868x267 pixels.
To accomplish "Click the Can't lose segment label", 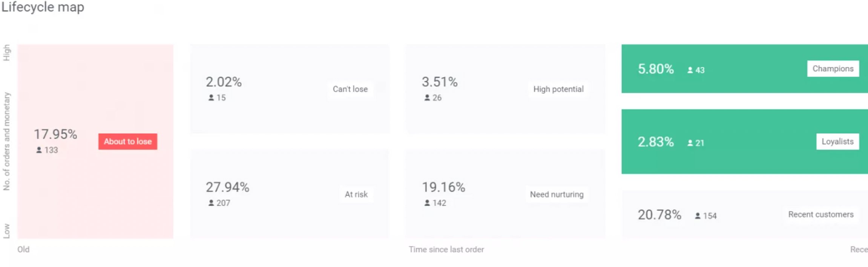I will click(350, 89).
